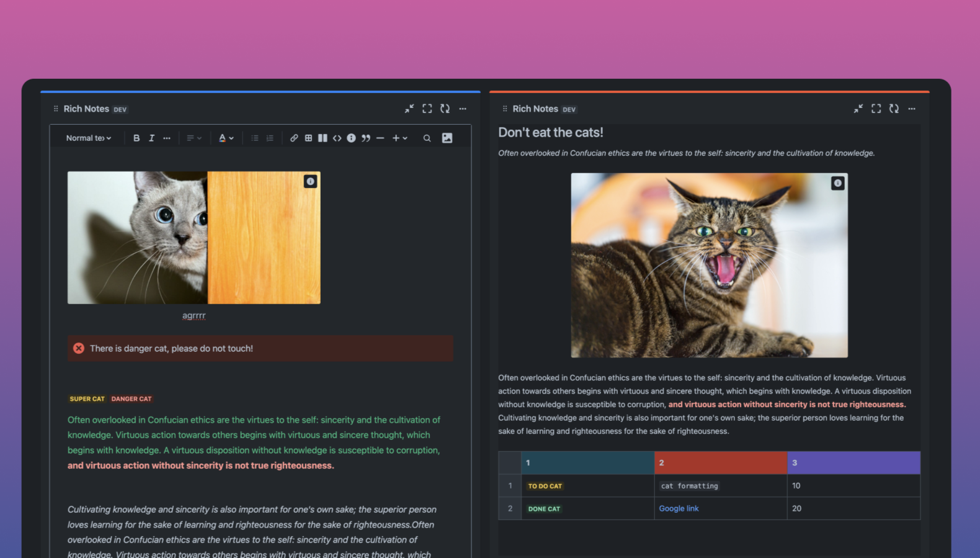980x558 pixels.
Task: Click the table cell containing 10
Action: [854, 486]
